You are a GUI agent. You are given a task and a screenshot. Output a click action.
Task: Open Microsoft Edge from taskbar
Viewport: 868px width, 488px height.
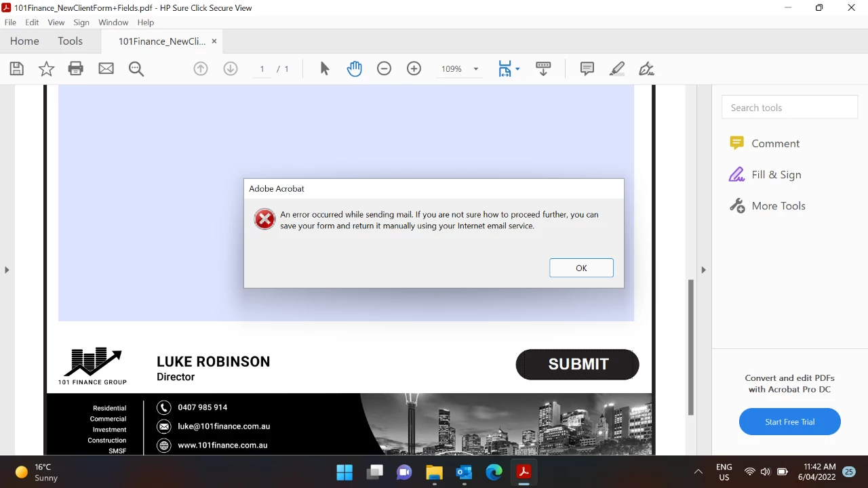(494, 472)
